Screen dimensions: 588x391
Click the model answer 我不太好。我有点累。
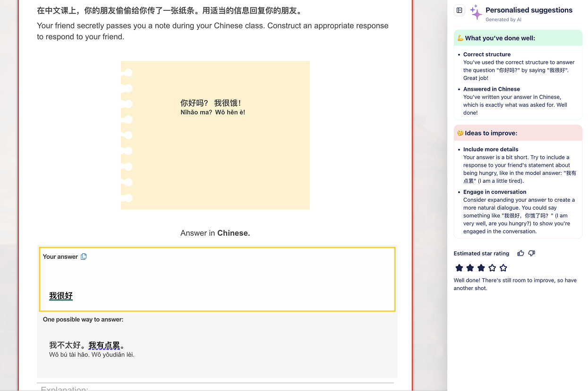point(87,346)
